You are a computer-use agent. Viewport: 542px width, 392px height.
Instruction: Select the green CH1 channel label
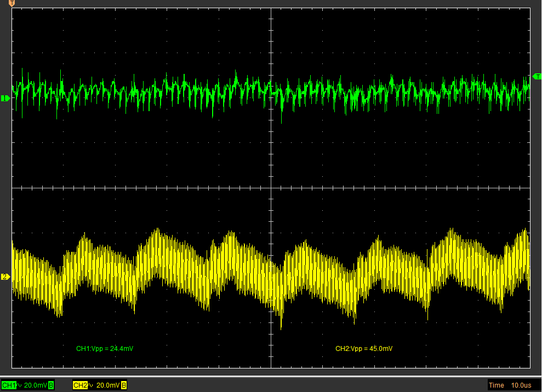click(x=9, y=385)
